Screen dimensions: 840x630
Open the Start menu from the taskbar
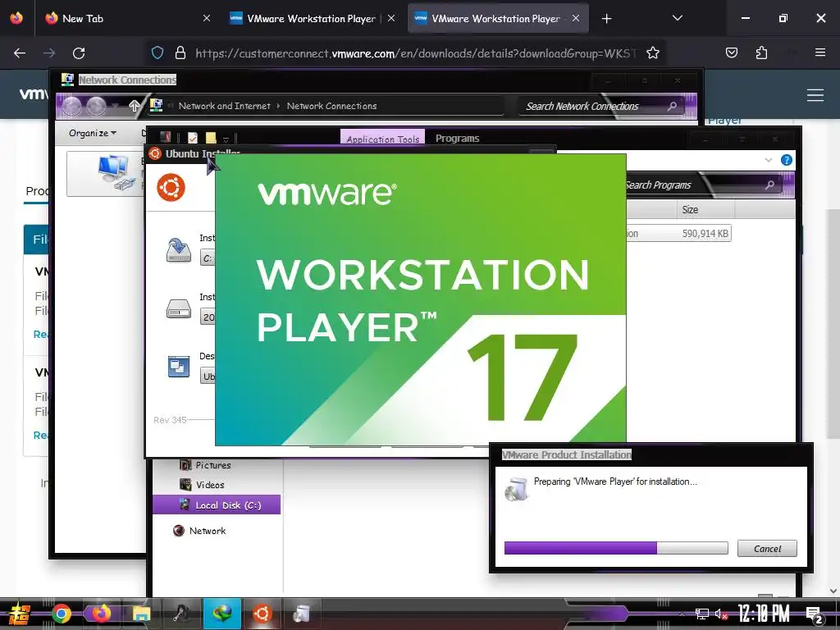coord(19,614)
